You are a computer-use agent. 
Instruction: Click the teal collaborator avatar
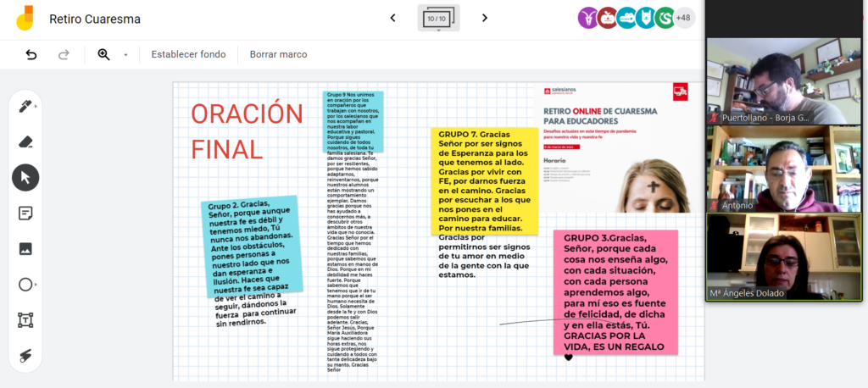pyautogui.click(x=626, y=19)
